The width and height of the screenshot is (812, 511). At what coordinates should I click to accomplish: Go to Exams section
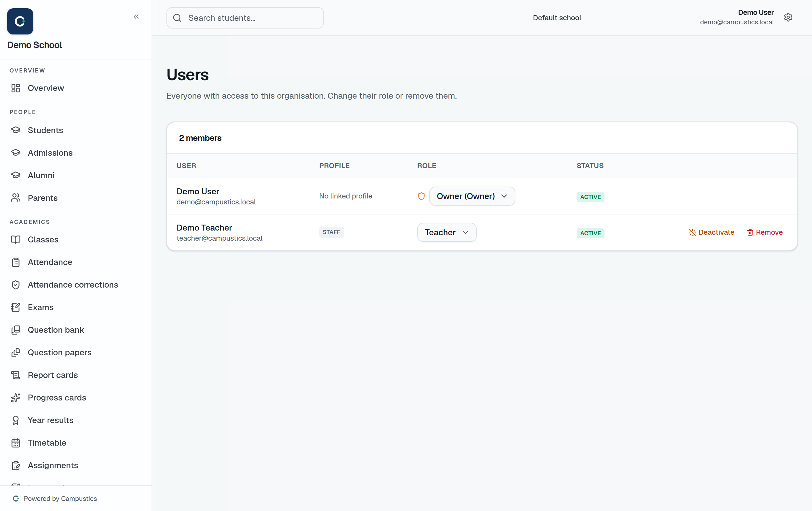41,307
